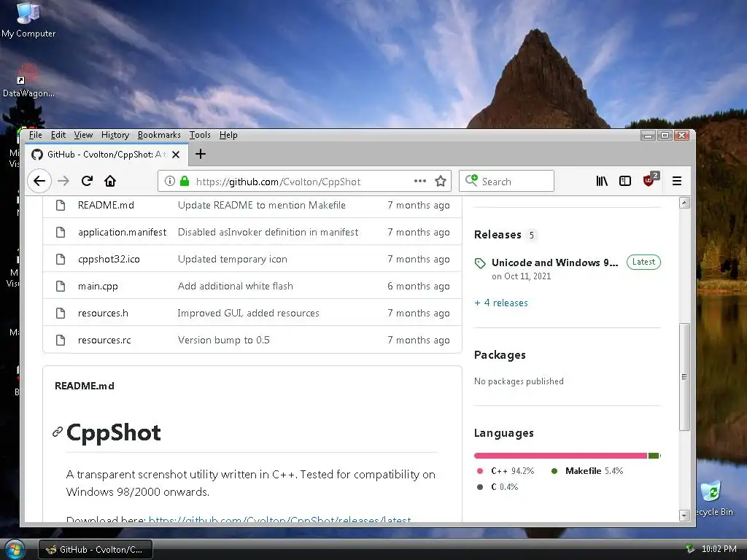
Task: Click the tag icon beside the latest release
Action: [x=480, y=262]
